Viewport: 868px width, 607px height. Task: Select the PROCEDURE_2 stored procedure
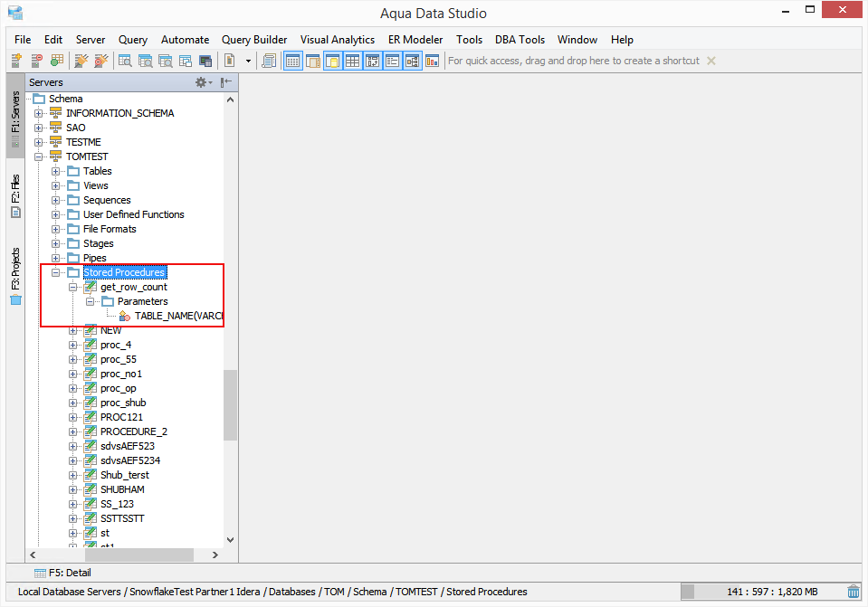coord(134,432)
